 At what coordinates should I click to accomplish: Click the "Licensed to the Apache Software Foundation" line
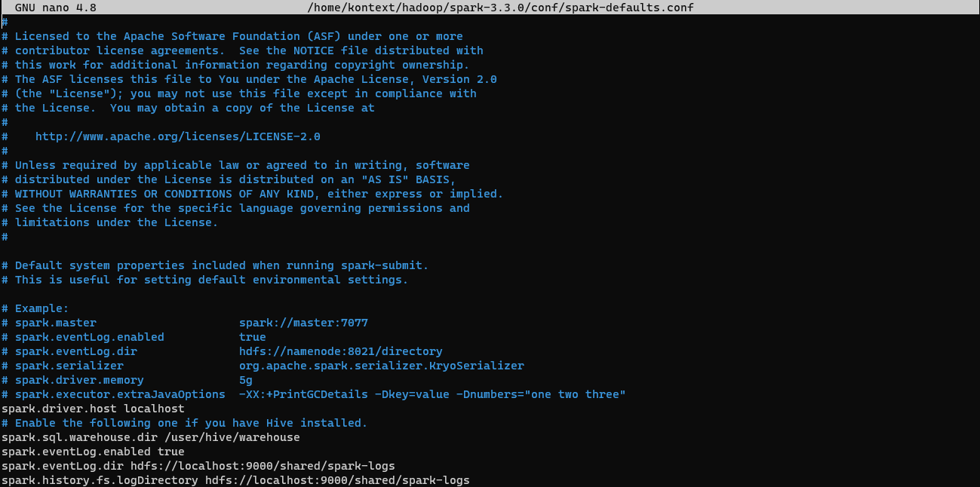click(x=232, y=36)
